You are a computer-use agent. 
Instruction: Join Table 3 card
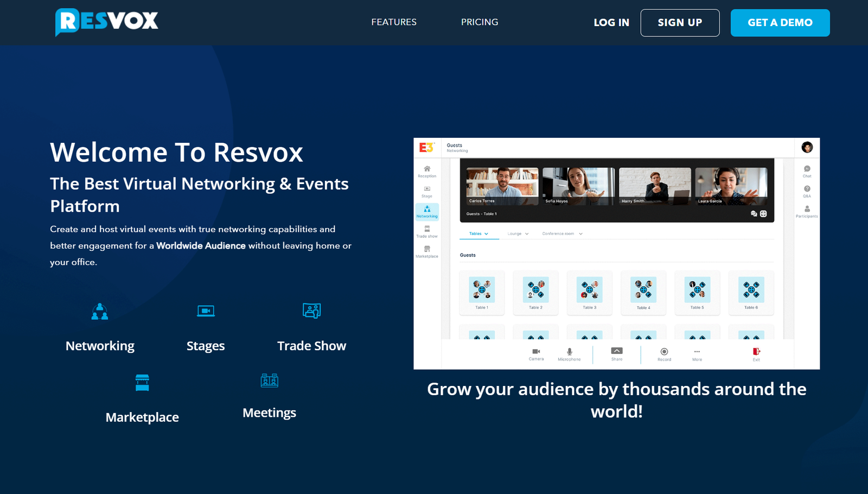pyautogui.click(x=589, y=293)
